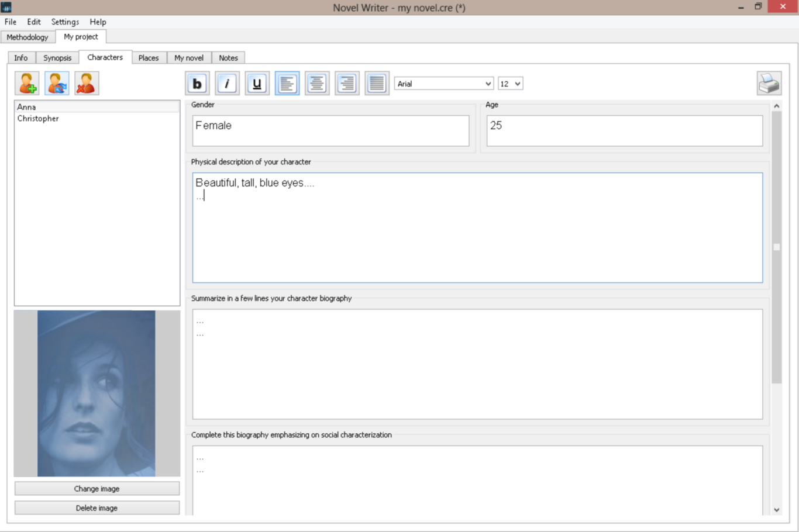Click the delete character icon

point(87,84)
